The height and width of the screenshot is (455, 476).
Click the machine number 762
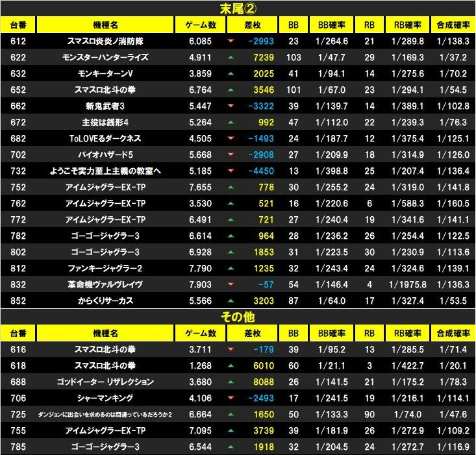tap(18, 203)
